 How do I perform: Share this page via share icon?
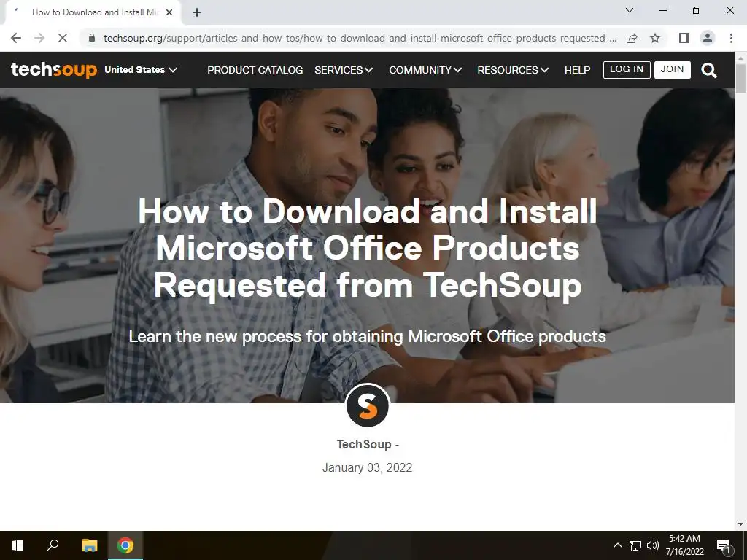click(632, 38)
